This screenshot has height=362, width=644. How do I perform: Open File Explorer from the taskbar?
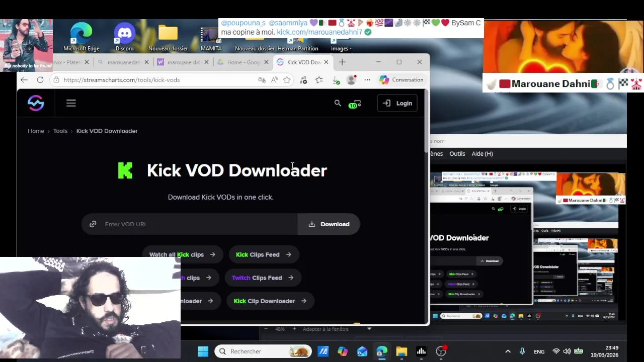401,351
